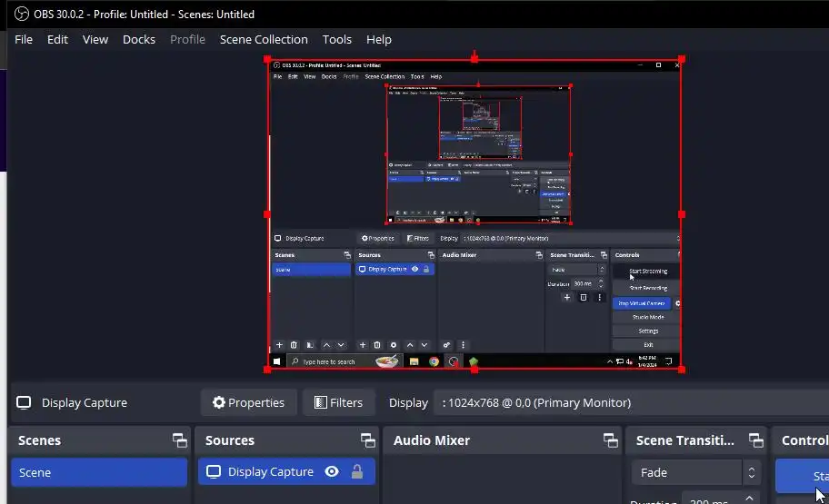Viewport: 829px width, 504px height.
Task: Expand system tray chevron in mirrored preview taskbar
Action: pos(610,361)
